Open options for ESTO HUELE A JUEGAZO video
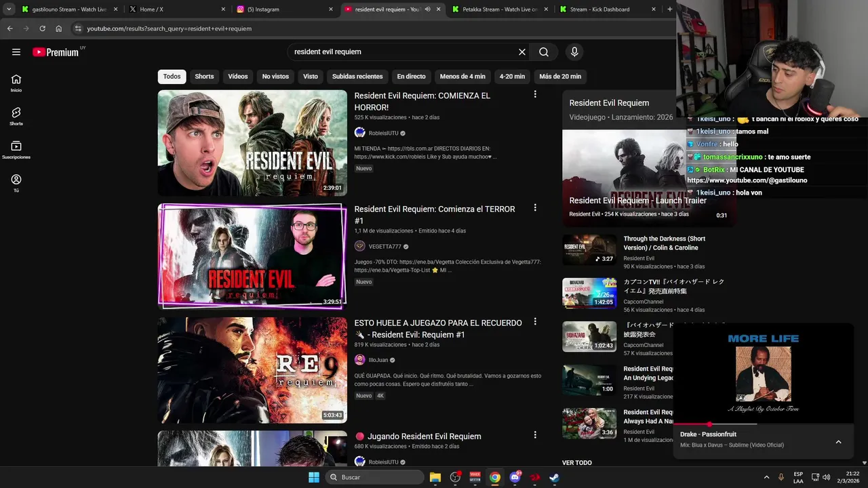The image size is (868, 488). [535, 322]
